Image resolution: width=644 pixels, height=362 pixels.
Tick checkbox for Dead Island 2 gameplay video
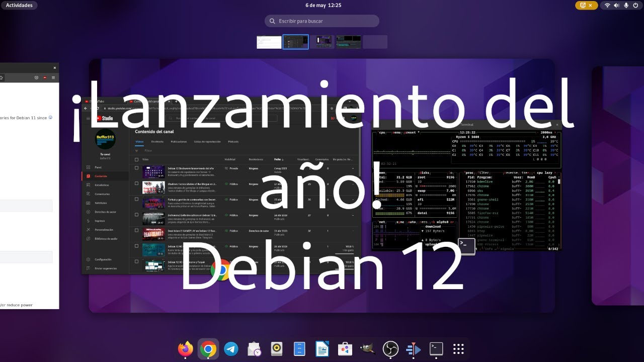tap(136, 231)
